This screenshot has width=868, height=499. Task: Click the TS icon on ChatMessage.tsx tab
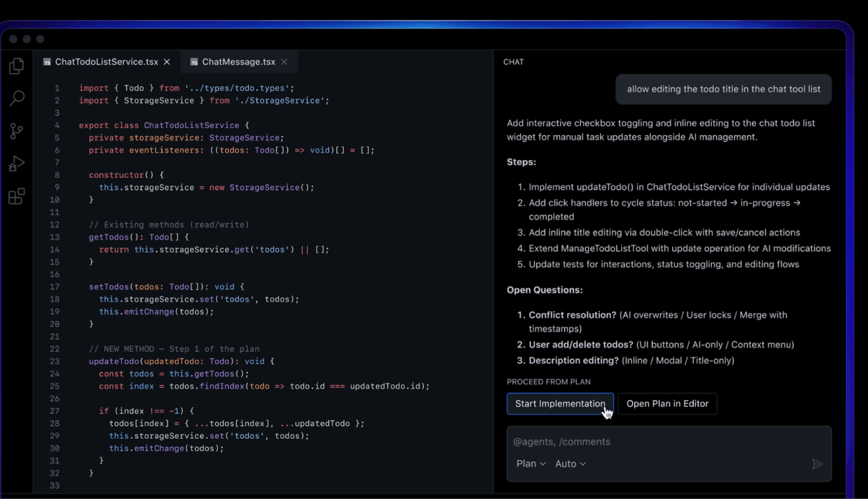[195, 61]
